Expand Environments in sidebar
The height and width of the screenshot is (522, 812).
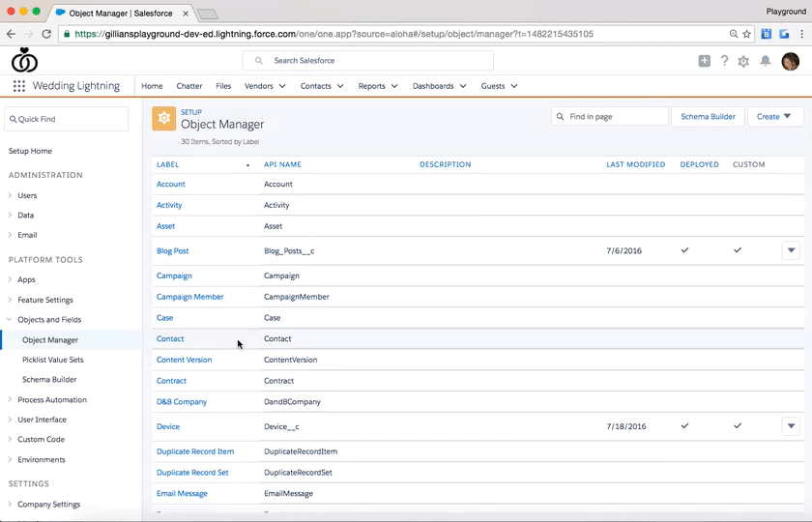tap(10, 459)
